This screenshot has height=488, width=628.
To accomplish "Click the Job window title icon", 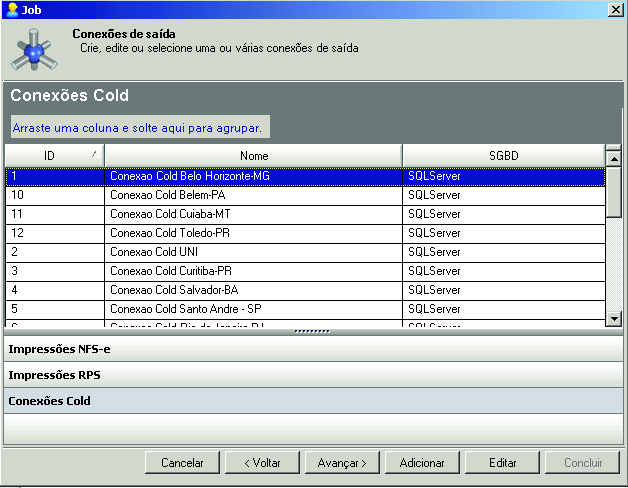I will (11, 9).
